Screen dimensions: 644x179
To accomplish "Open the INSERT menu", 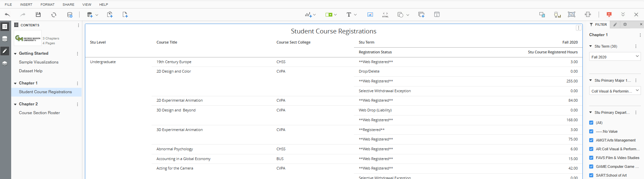I will [26, 4].
